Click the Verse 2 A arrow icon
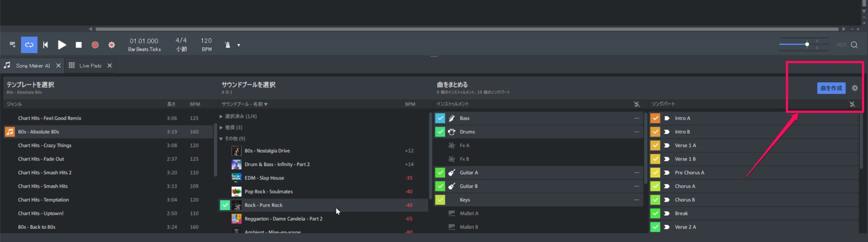The image size is (868, 242). [667, 227]
